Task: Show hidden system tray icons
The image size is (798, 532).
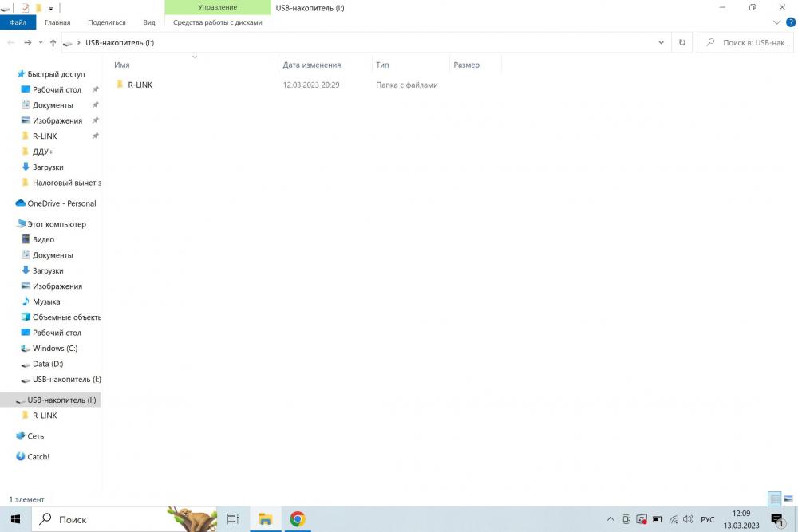Action: coord(610,519)
